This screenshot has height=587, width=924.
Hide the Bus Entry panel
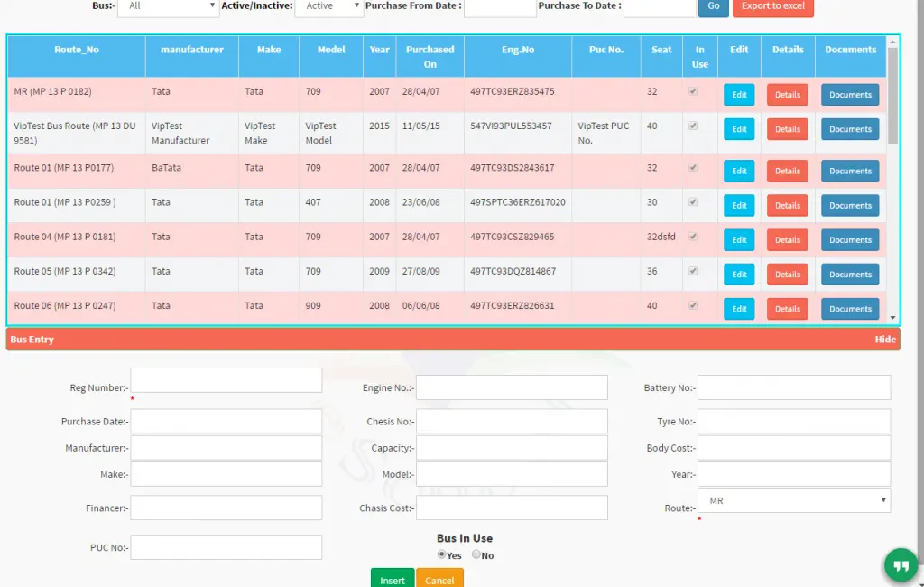pos(884,340)
